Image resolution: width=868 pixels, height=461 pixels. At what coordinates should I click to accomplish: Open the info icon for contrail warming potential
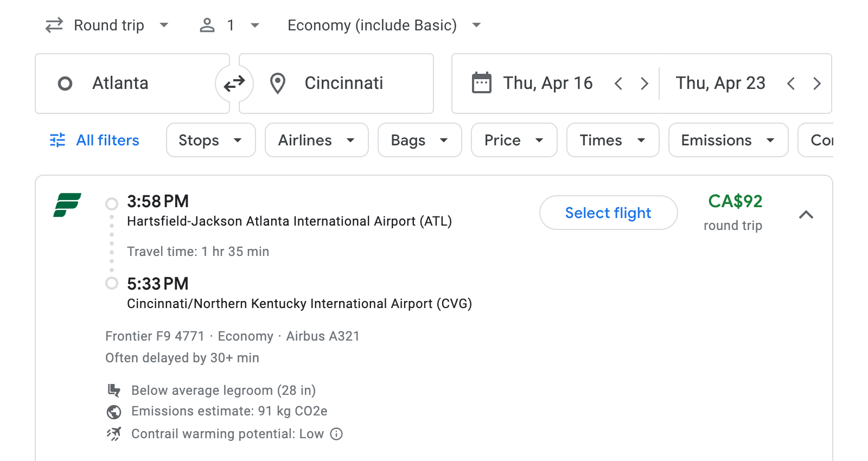pos(336,434)
